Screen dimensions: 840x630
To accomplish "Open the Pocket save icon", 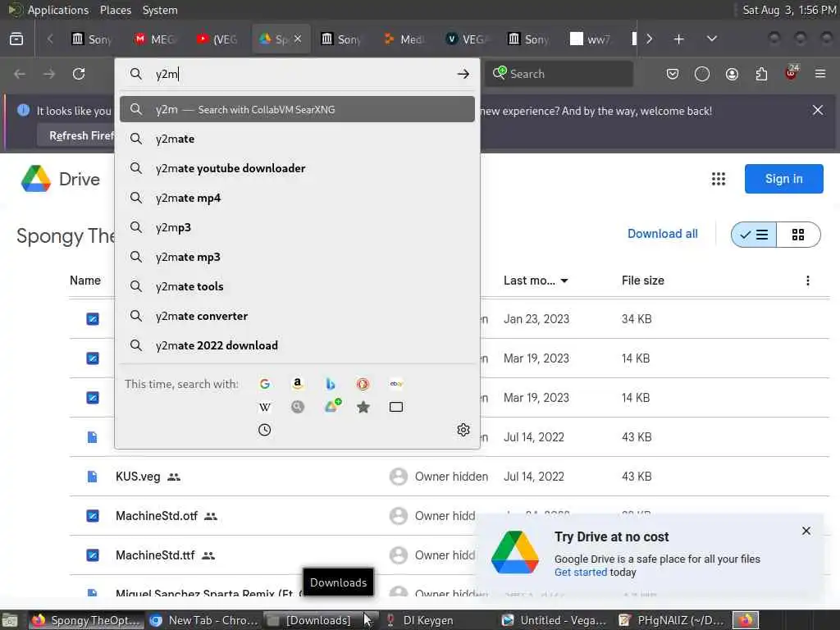I will [673, 74].
